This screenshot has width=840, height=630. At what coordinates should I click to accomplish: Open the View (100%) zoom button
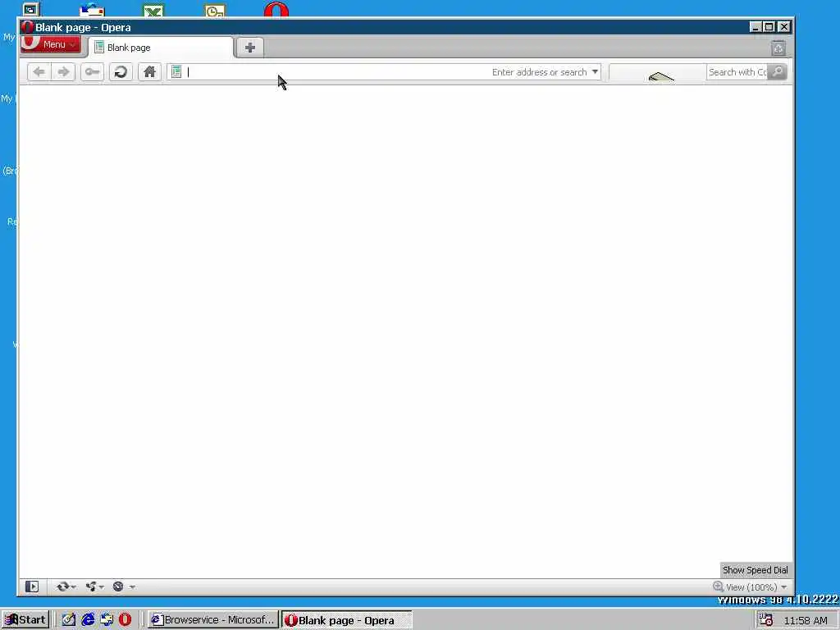751,587
